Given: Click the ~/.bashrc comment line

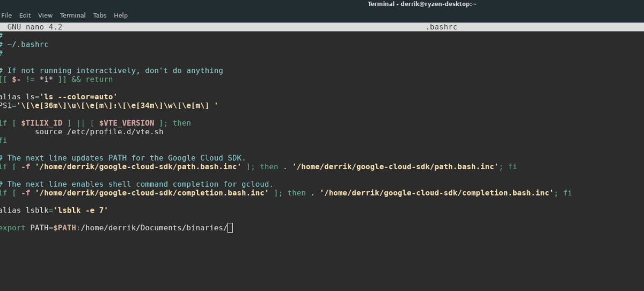Looking at the screenshot, I should click(24, 45).
